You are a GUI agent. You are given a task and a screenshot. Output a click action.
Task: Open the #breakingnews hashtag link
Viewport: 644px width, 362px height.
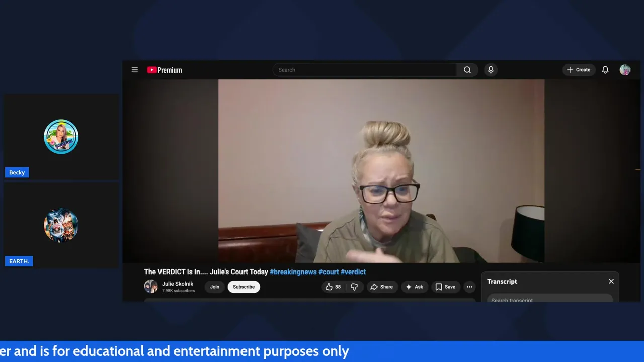point(293,271)
